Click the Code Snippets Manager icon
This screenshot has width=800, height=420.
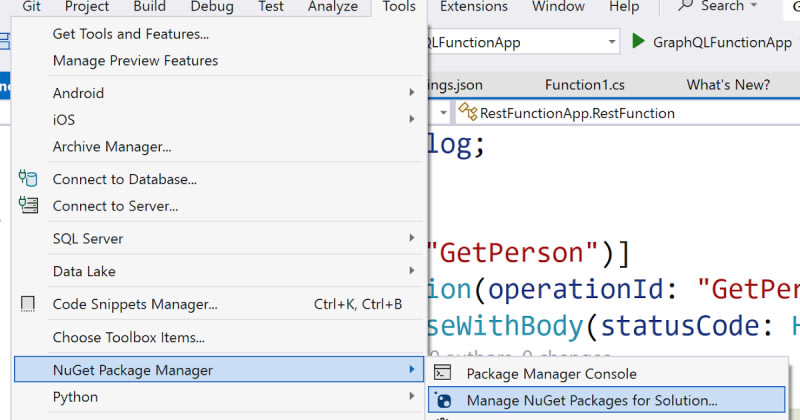coord(28,304)
